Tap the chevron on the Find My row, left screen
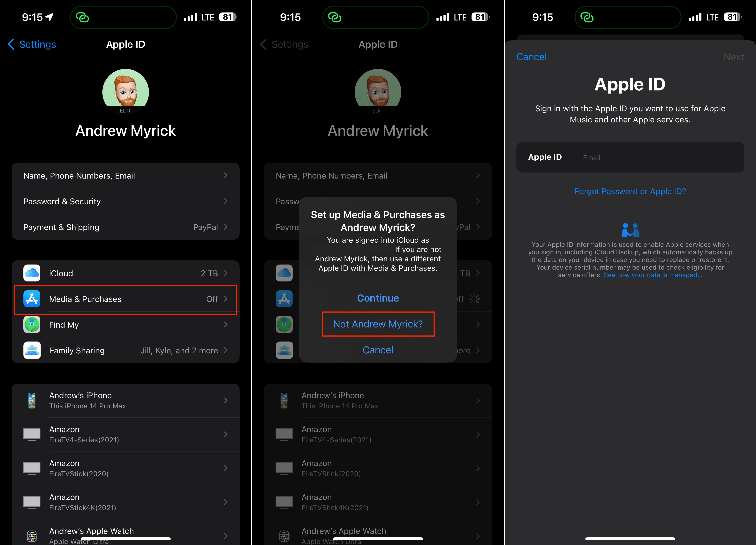Image resolution: width=756 pixels, height=545 pixels. (x=226, y=325)
